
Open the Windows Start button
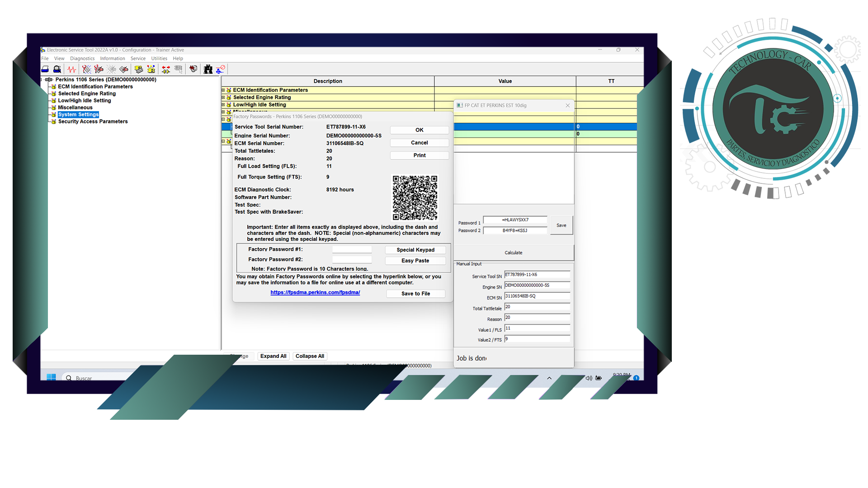tap(51, 377)
